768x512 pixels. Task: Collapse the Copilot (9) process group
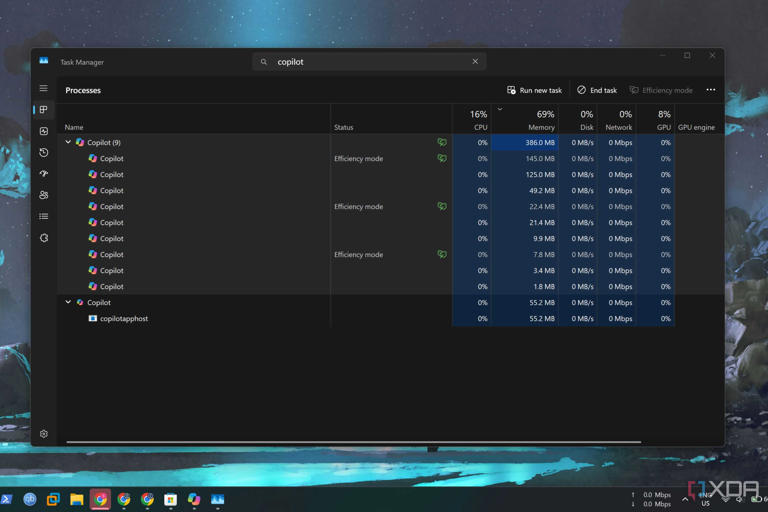coord(68,142)
